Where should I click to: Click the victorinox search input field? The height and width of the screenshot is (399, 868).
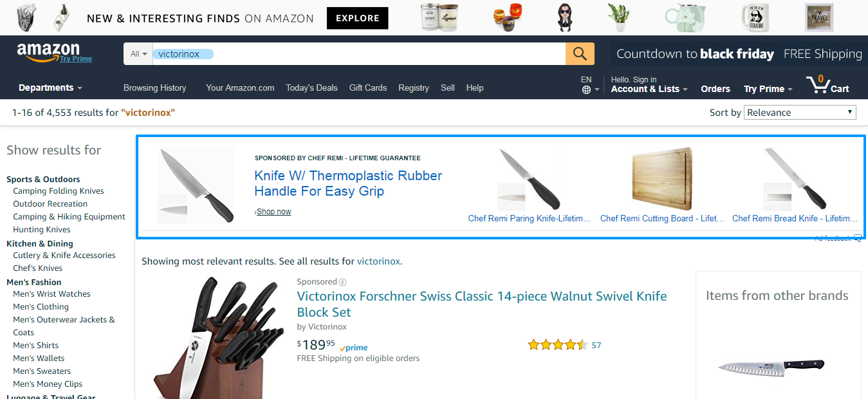tap(359, 54)
